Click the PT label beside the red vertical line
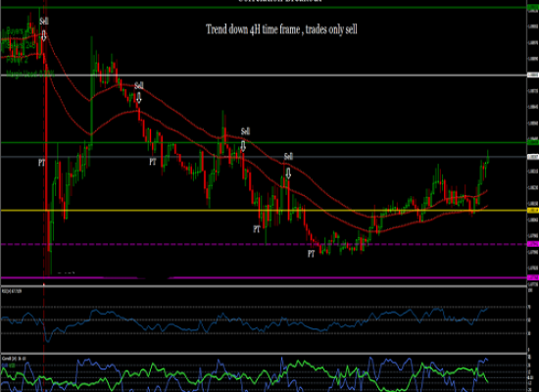 (x=41, y=163)
